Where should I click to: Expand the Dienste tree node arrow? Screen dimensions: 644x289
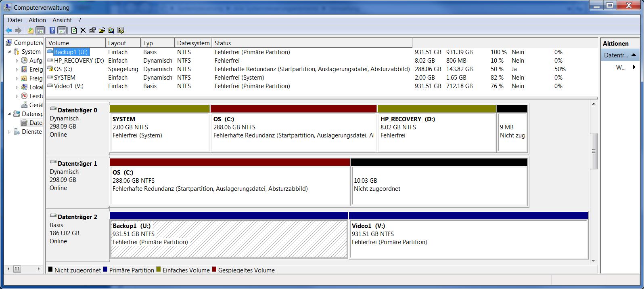pos(10,132)
